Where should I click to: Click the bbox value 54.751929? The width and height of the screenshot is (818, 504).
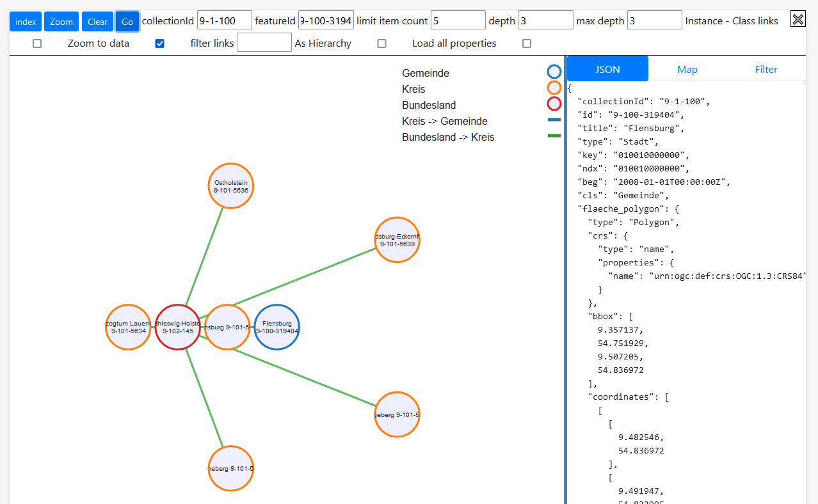623,343
